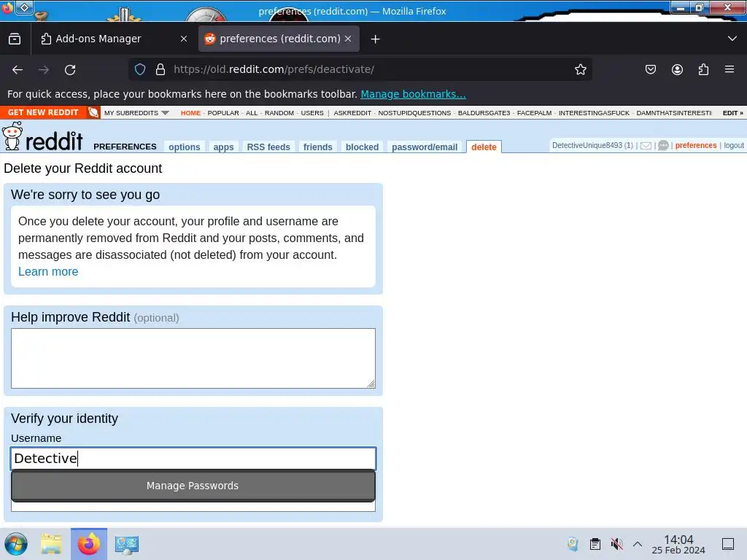Click GET NEW REDDIT button

tap(43, 112)
